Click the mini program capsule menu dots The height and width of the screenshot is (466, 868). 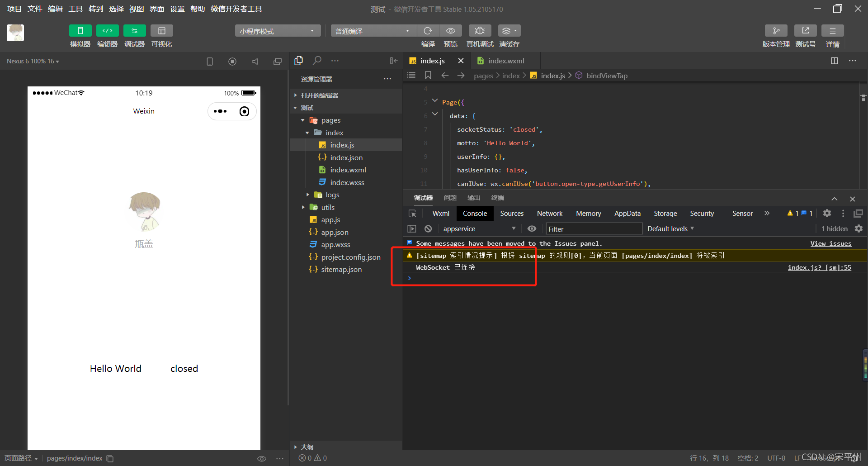click(220, 111)
